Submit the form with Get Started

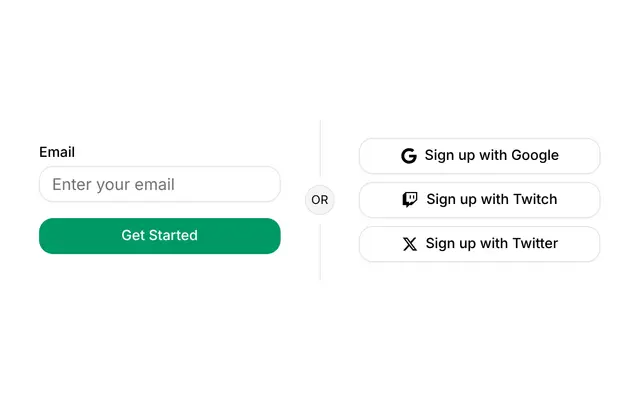pos(160,236)
